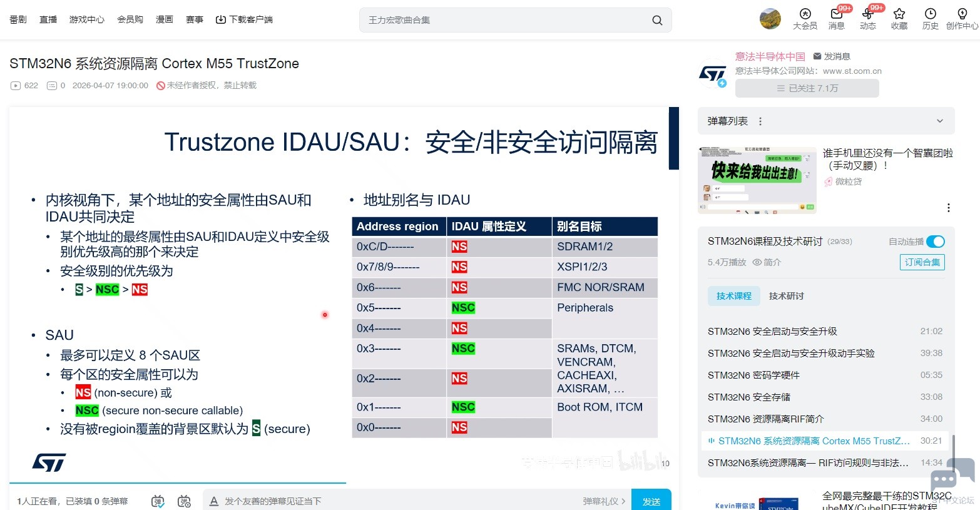Click 已关注 7.1万 follow button
Viewport: 980px width, 510px height.
807,88
